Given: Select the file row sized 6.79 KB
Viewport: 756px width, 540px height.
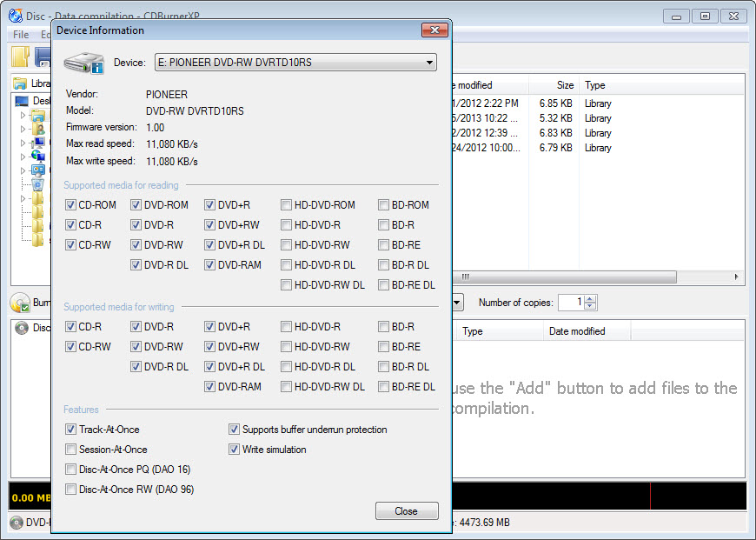Looking at the screenshot, I should [597, 148].
